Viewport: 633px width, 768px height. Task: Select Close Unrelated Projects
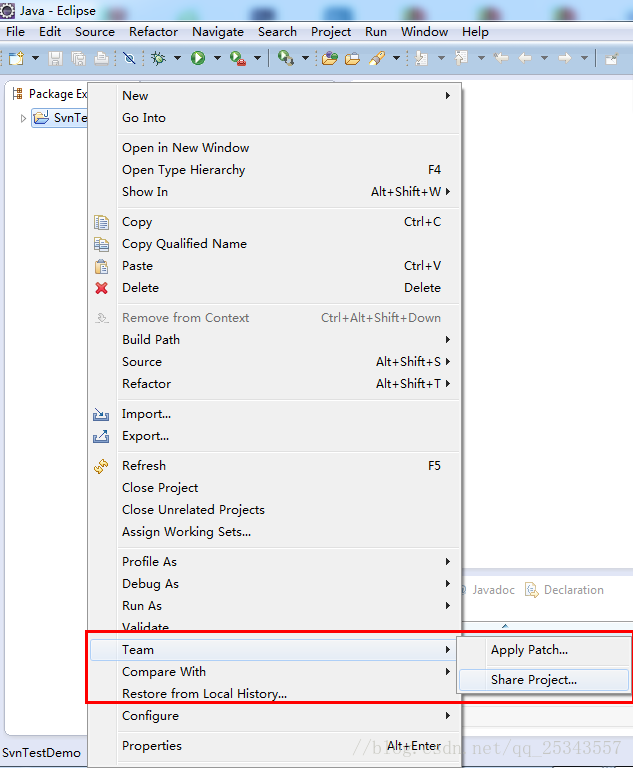pos(274,510)
